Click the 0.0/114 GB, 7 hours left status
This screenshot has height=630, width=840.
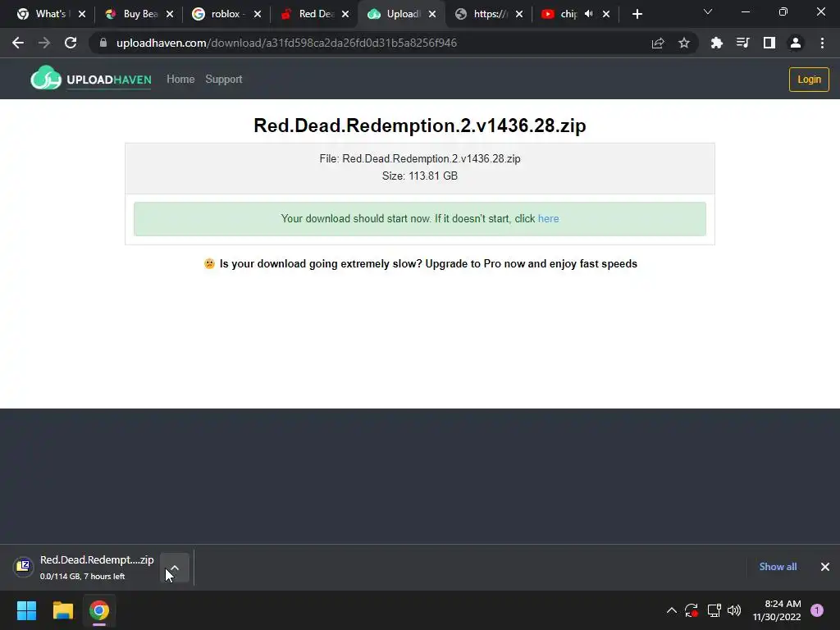[83, 577]
